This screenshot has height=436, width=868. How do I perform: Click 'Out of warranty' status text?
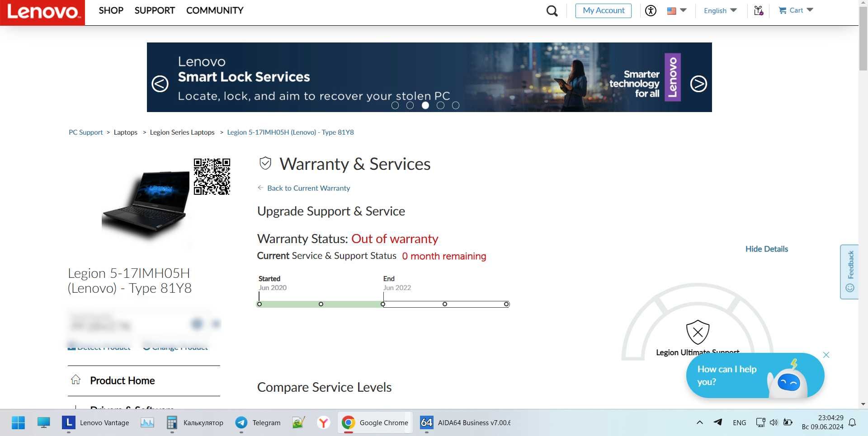(x=395, y=239)
